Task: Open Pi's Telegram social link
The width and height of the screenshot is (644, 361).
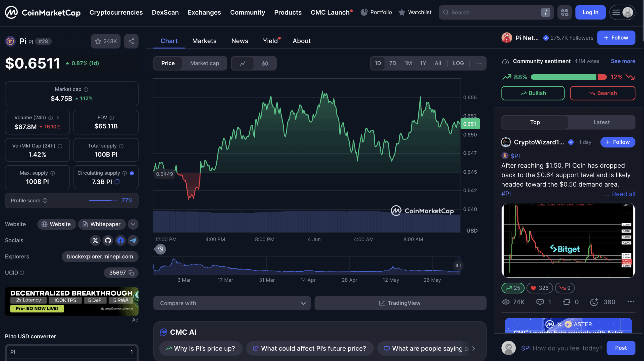Action: pos(133,240)
